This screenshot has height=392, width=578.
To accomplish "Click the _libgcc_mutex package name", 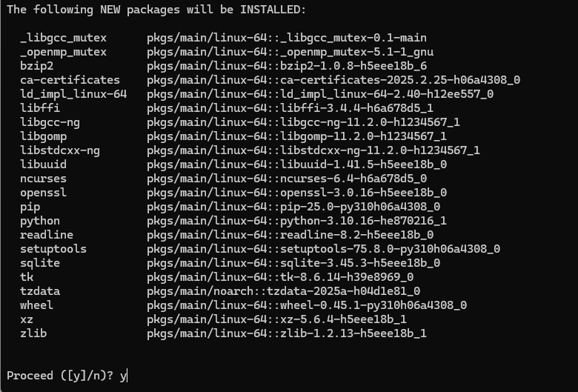I will tap(64, 38).
